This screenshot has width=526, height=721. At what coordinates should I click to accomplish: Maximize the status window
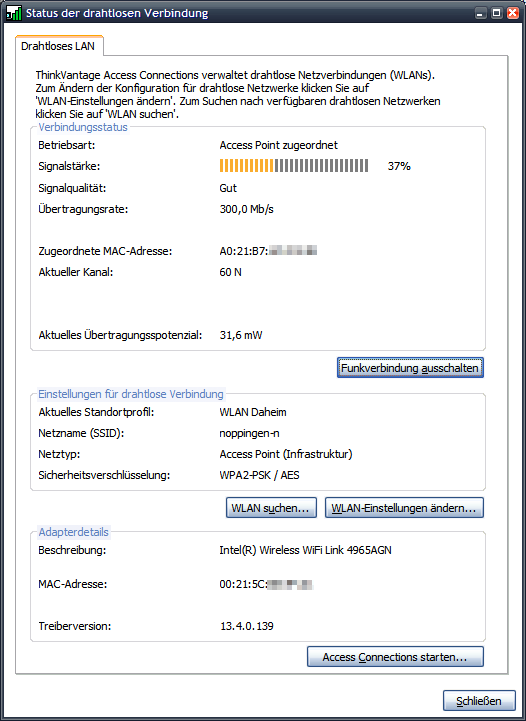point(497,13)
